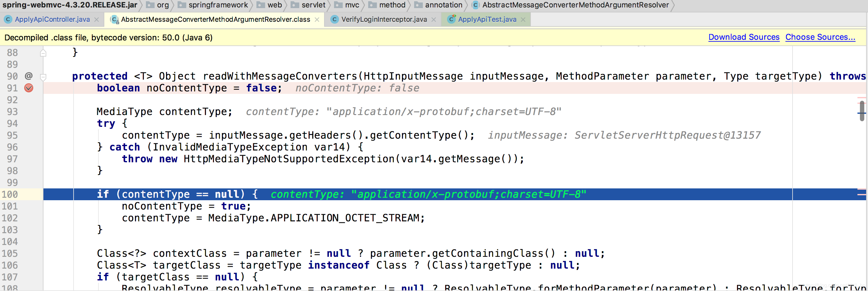Toggle the breakpoint on line 91
Viewport: 868px width, 291px height.
click(29, 88)
